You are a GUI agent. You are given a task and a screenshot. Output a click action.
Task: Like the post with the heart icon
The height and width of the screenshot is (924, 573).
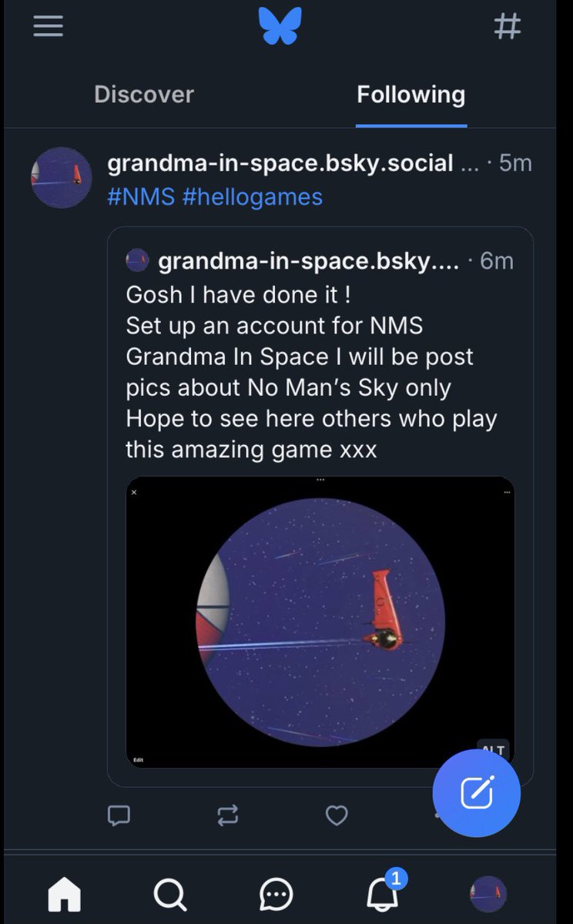point(337,815)
